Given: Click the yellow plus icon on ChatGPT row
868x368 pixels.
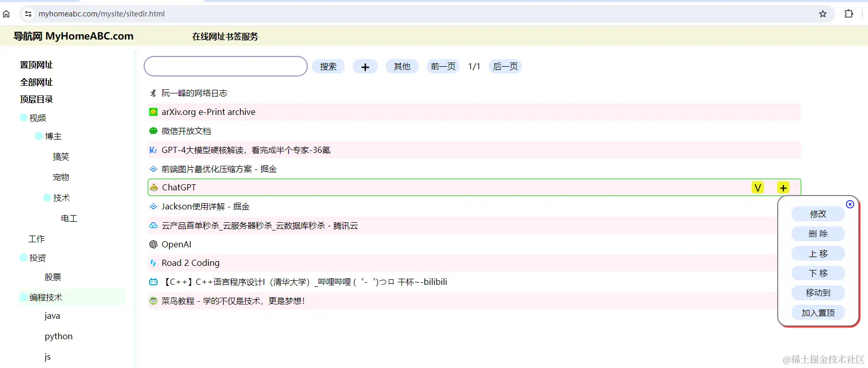Looking at the screenshot, I should [783, 188].
